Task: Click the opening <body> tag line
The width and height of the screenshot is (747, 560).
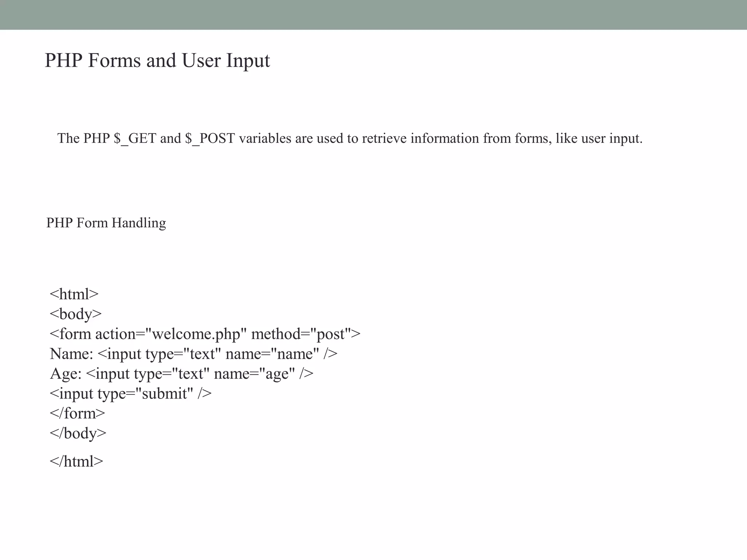Action: click(76, 314)
